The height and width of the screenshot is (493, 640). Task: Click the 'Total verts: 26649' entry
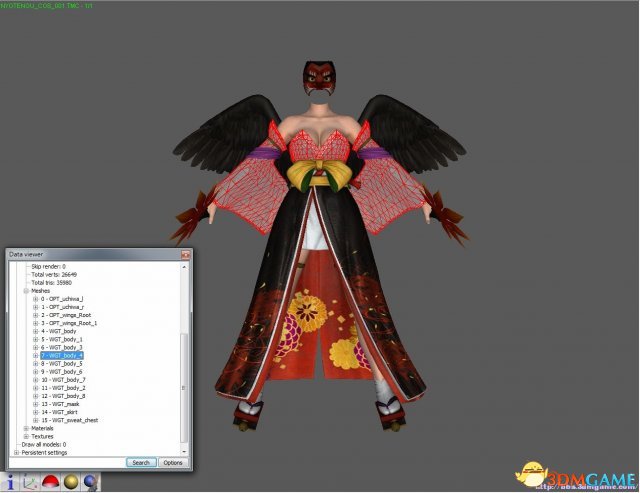[54, 275]
